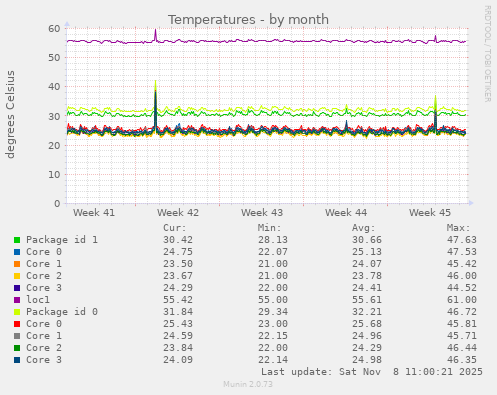
Task: Click the navy Core 3 swatch at 24.98 average
Action: click(17, 360)
